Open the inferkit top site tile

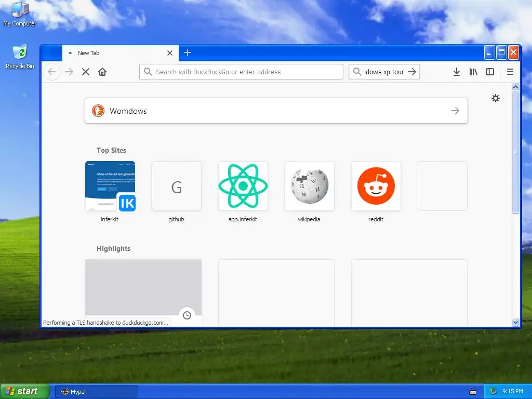110,186
